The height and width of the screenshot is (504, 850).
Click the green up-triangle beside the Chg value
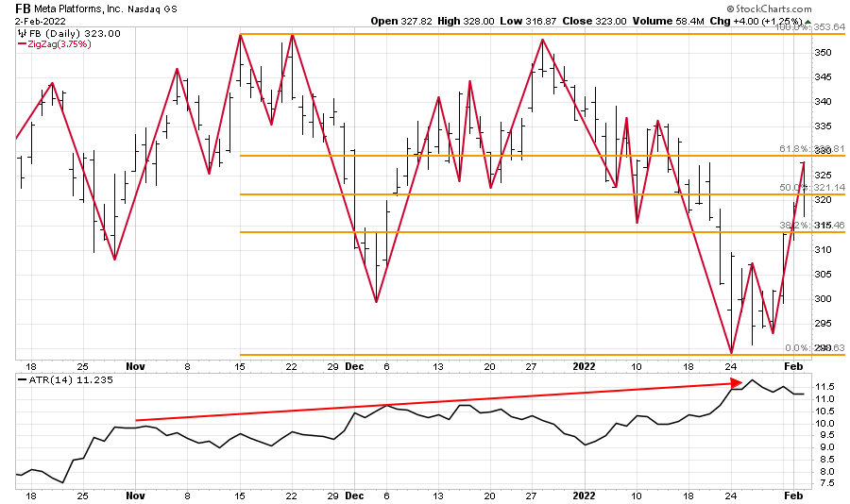click(807, 21)
